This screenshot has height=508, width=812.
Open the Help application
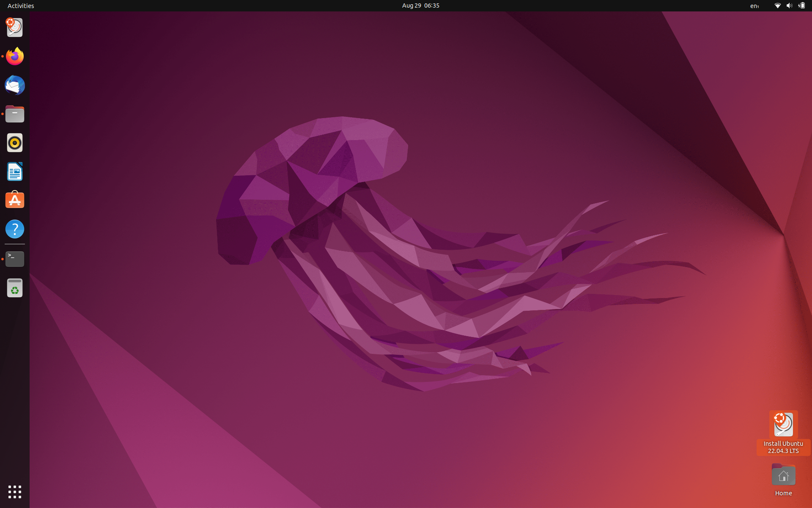point(14,229)
